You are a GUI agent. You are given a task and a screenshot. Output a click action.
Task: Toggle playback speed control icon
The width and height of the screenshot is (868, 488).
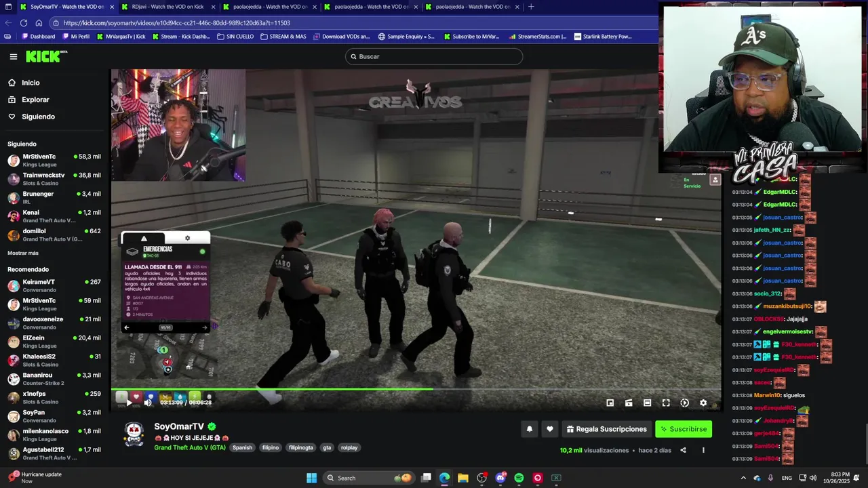tap(684, 403)
